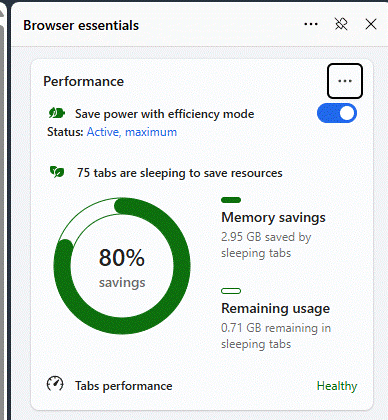Click the outlined Remaining usage legend marker
This screenshot has height=420, width=388.
pyautogui.click(x=231, y=291)
